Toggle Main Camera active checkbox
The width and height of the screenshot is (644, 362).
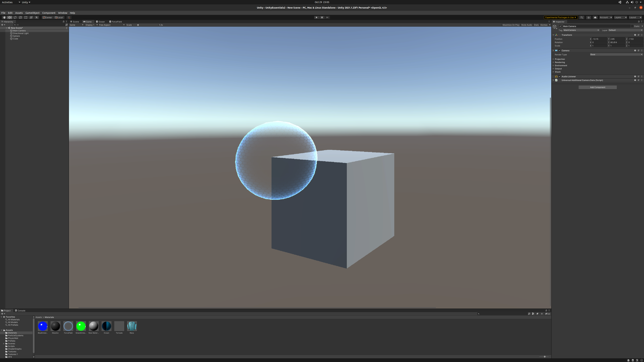pos(560,26)
